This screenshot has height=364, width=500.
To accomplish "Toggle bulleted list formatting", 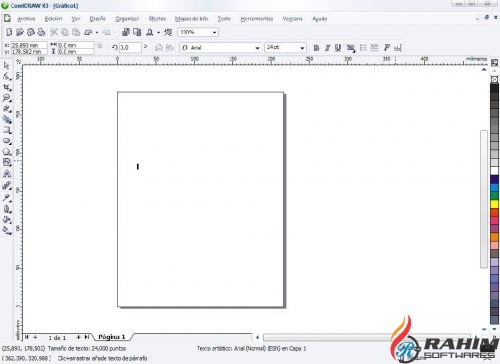I will 363,48.
